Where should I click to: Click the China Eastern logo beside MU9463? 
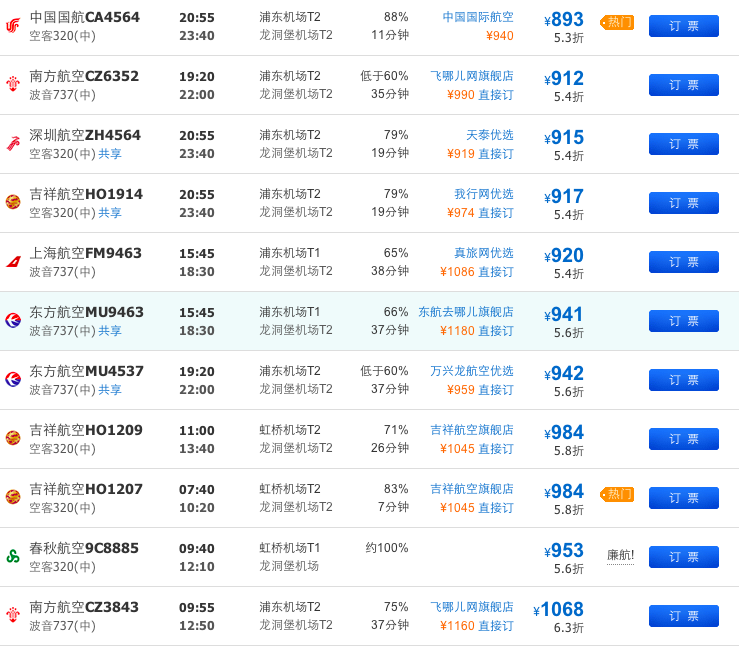click(13, 320)
